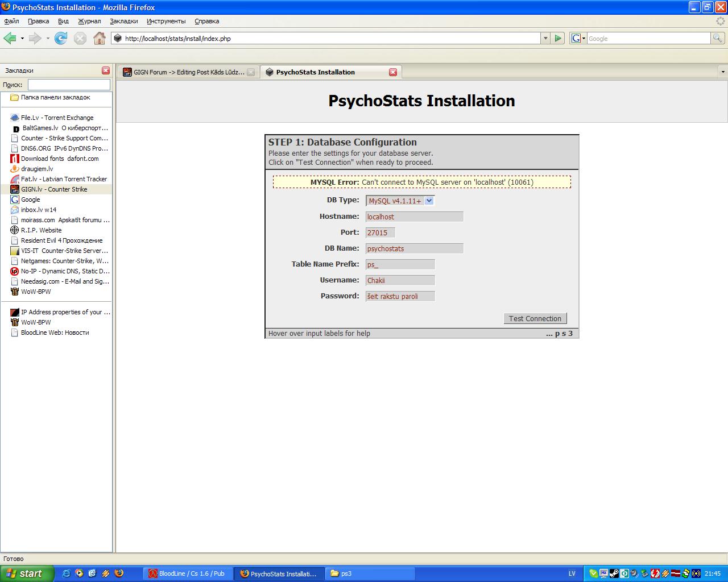Open BloodLine / Cs 1.6 taskbar window
Image resolution: width=728 pixels, height=582 pixels.
click(x=188, y=573)
